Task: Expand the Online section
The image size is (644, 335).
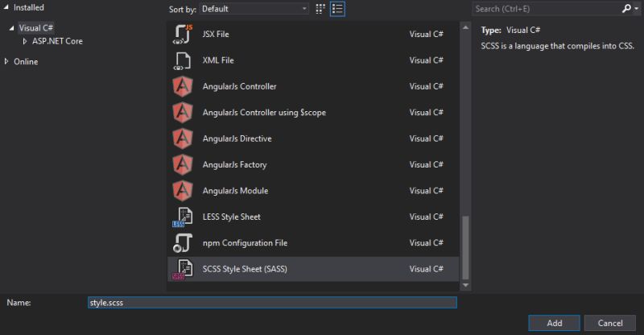Action: pos(6,61)
